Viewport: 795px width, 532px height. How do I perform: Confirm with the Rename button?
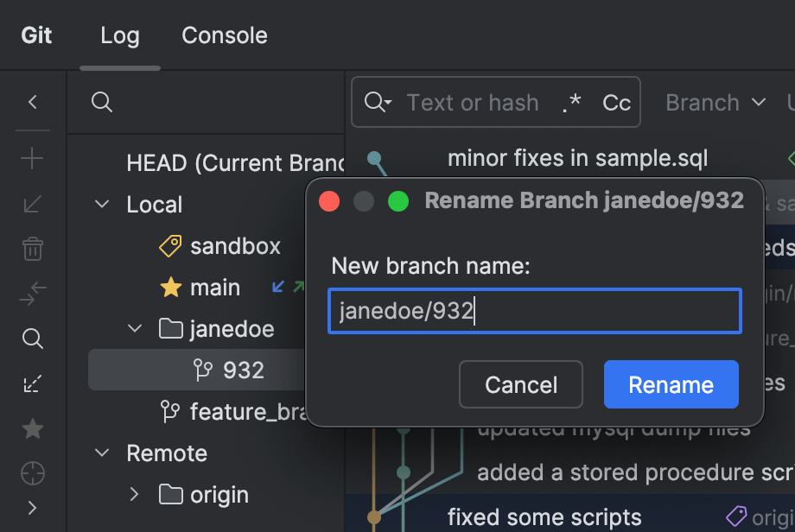coord(671,384)
